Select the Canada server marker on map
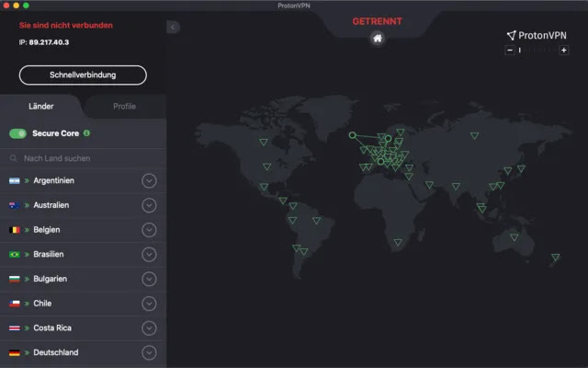Viewport: 588px width, 368px height. click(264, 143)
